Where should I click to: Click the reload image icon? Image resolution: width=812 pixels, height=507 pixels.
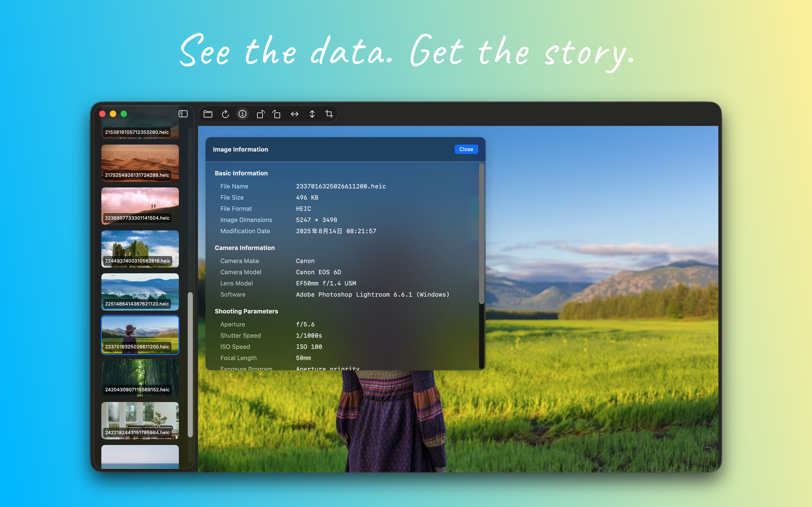pyautogui.click(x=225, y=114)
